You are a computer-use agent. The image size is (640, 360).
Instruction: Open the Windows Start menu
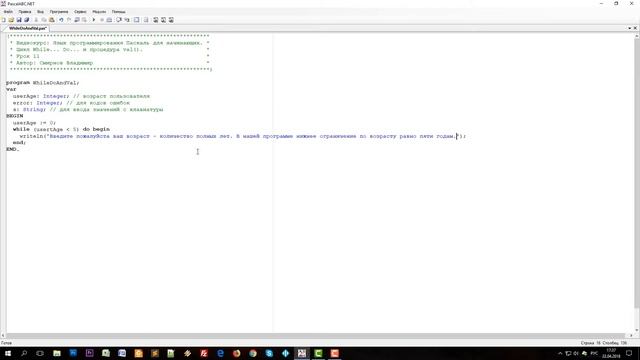click(x=8, y=353)
